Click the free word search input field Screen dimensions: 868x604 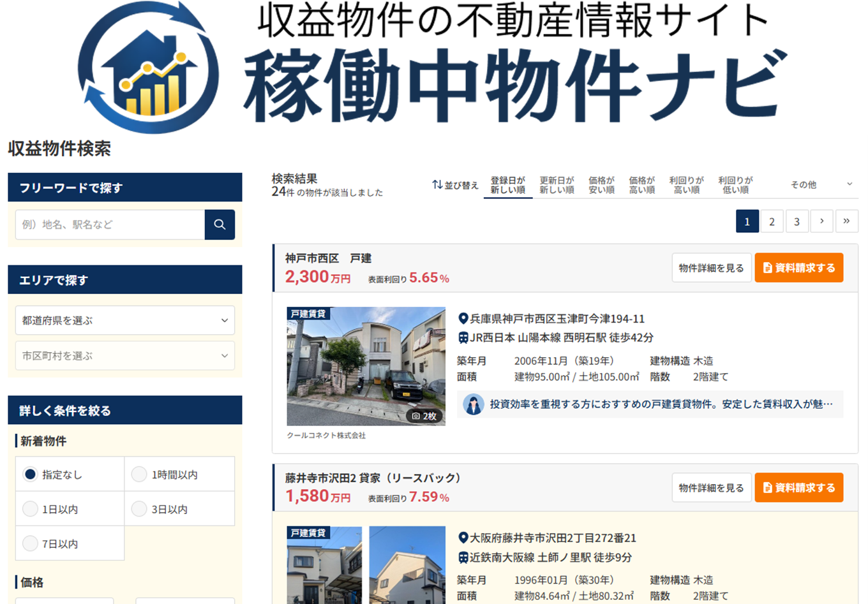[x=110, y=225]
